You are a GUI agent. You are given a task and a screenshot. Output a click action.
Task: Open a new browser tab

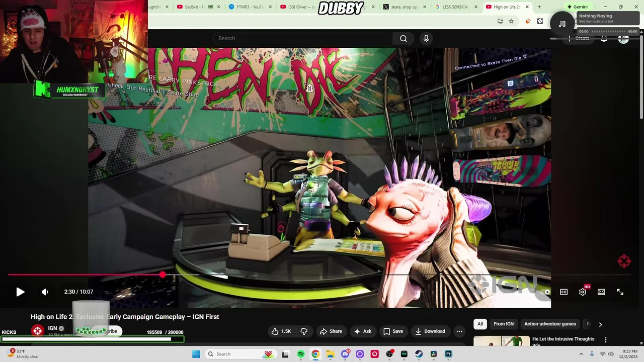coord(539,7)
